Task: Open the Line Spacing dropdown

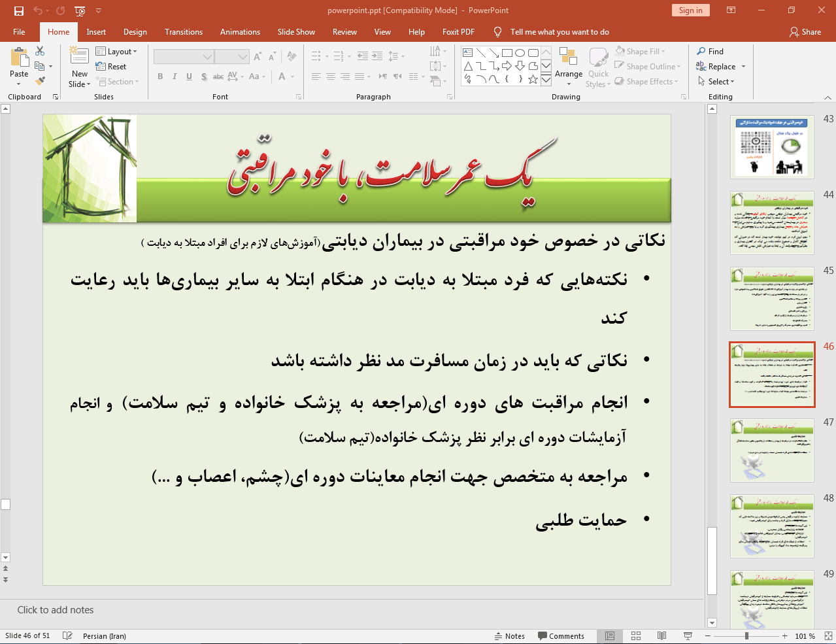Action: [x=396, y=56]
